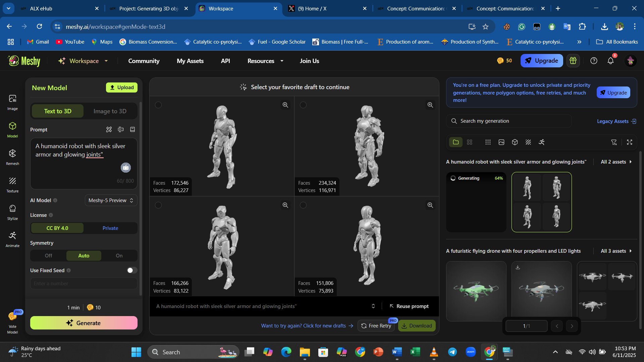Image resolution: width=644 pixels, height=362 pixels.
Task: Click the Generate button
Action: pos(84,323)
